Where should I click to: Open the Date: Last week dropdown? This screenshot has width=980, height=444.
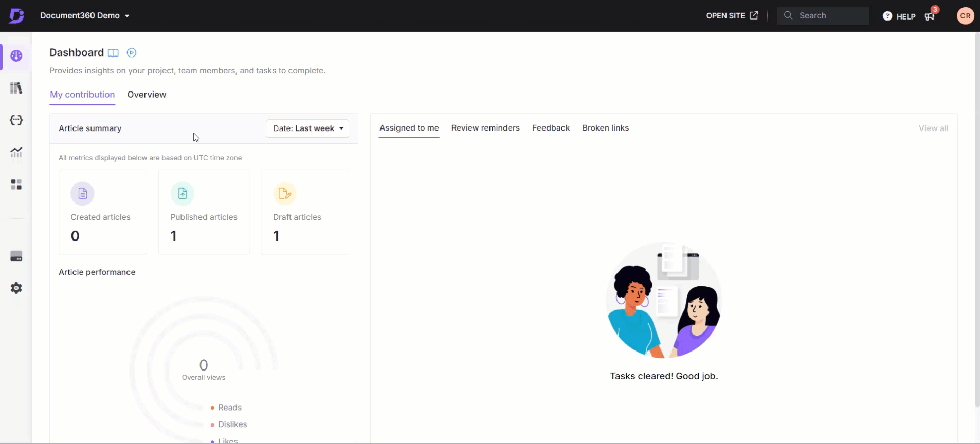point(307,128)
